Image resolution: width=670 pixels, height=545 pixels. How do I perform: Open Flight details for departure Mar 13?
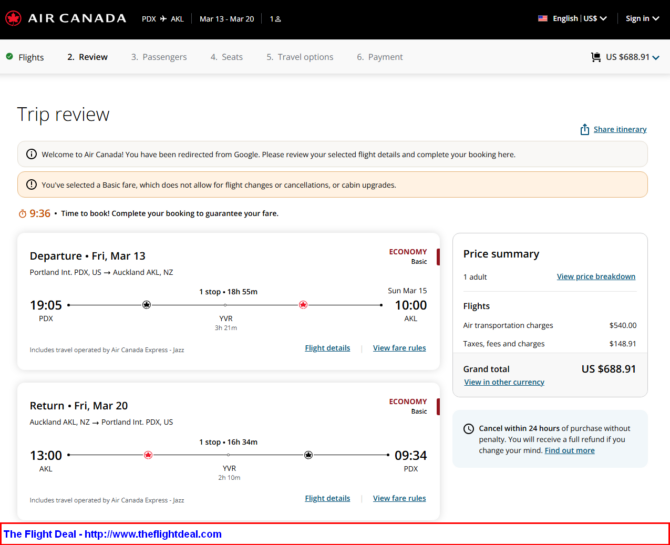327,348
